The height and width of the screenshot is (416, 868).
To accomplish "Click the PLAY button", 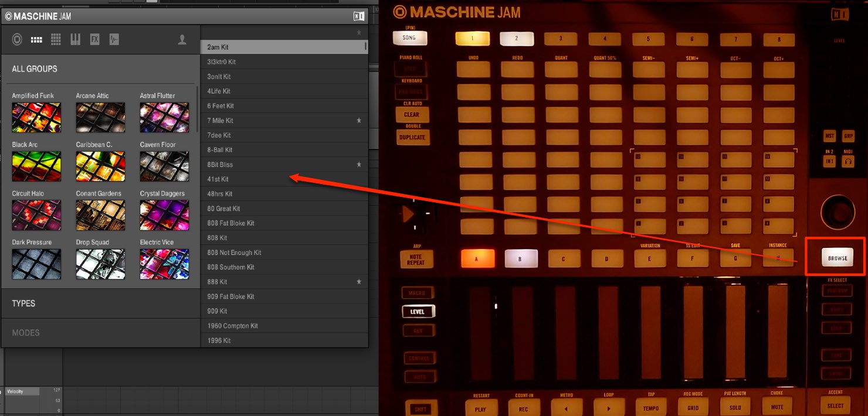I will [480, 408].
